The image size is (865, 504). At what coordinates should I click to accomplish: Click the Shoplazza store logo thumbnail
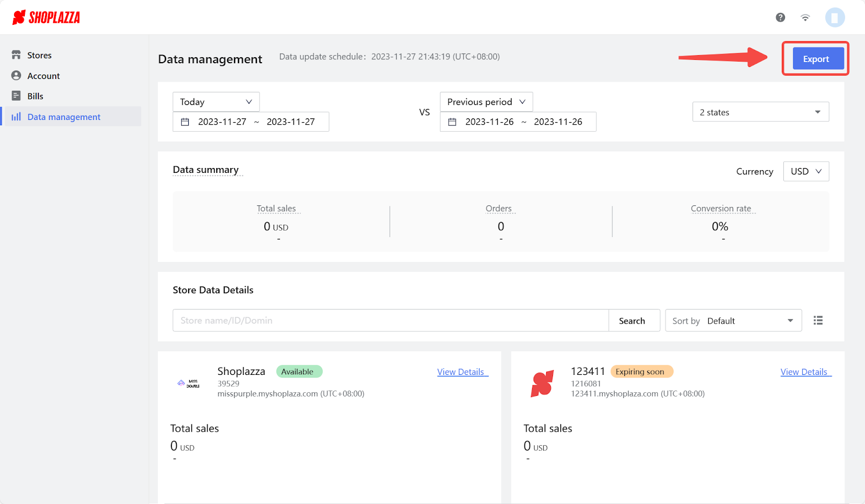click(189, 383)
